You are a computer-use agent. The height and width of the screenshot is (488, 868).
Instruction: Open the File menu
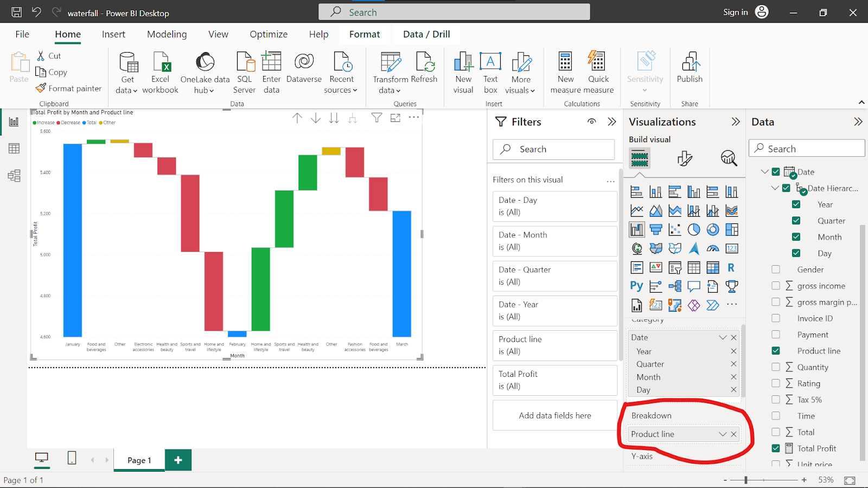click(x=22, y=34)
